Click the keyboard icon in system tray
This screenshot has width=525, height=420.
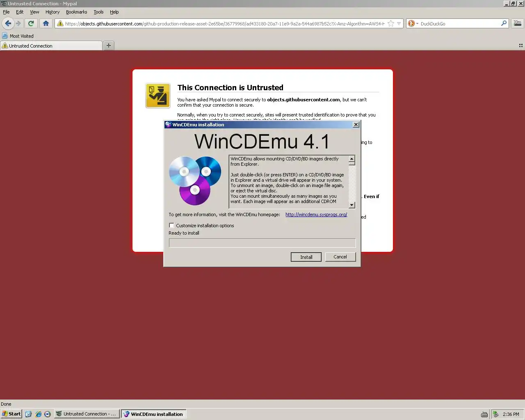coord(484,414)
